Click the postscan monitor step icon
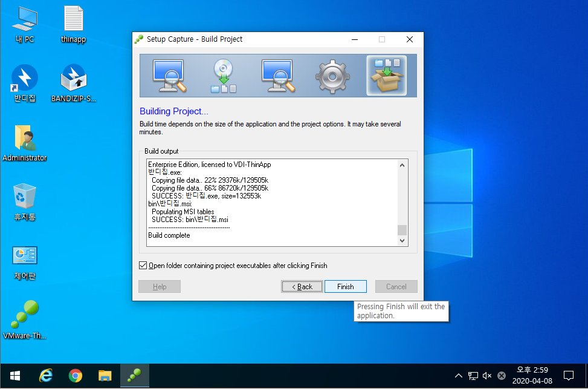Screen dimensions: 588x389 (278, 76)
